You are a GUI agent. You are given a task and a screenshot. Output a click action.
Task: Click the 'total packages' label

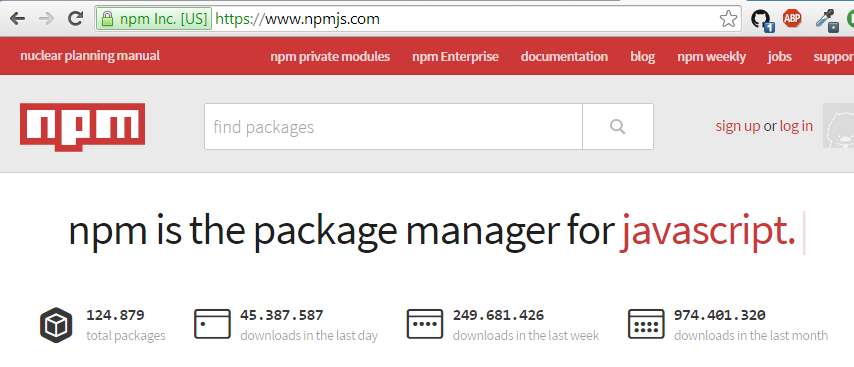coord(126,335)
